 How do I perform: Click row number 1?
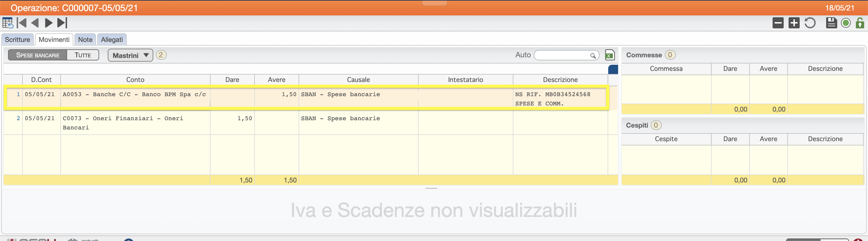tap(18, 95)
